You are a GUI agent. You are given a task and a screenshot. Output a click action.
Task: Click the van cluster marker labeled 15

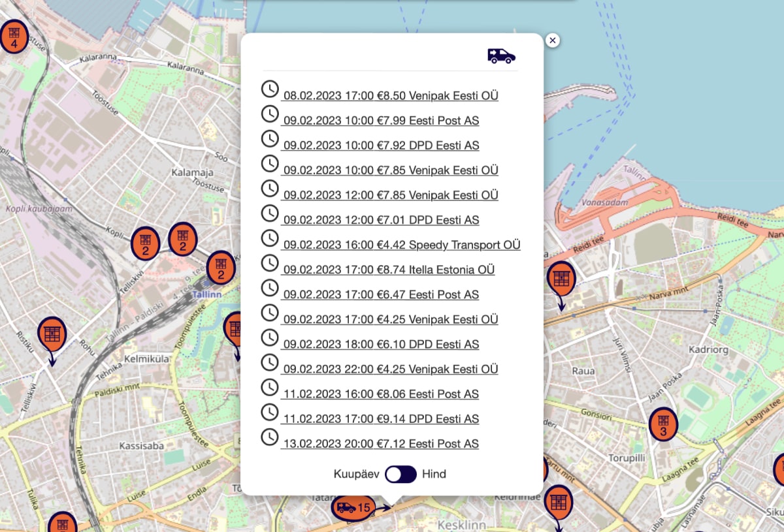tap(353, 507)
